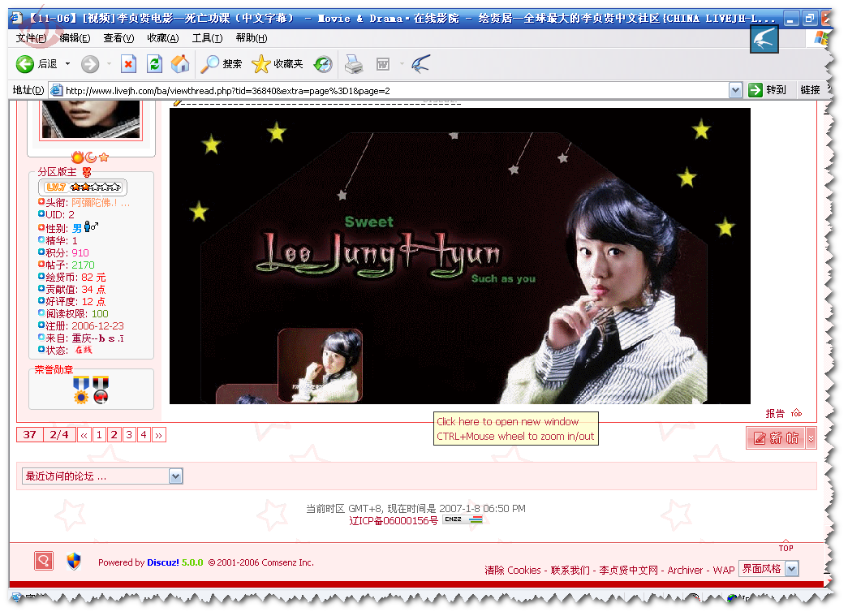
Task: Click the 新帖 new post button
Action: 776,438
